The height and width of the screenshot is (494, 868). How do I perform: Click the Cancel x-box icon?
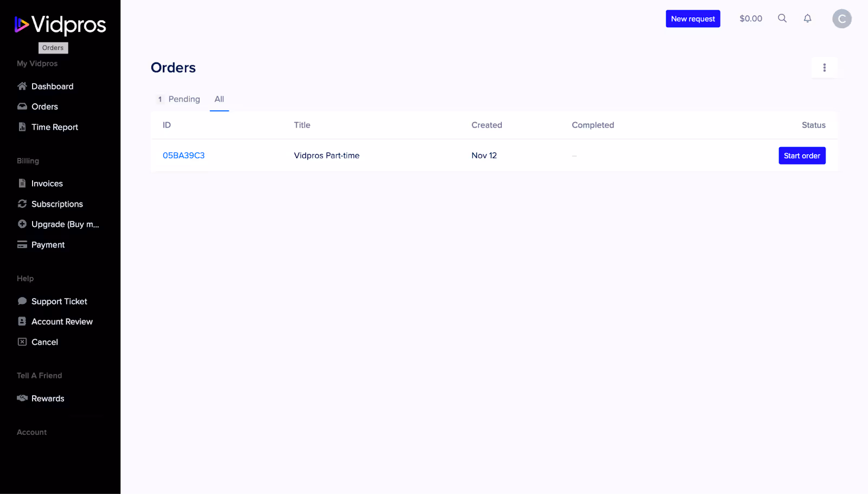point(22,342)
